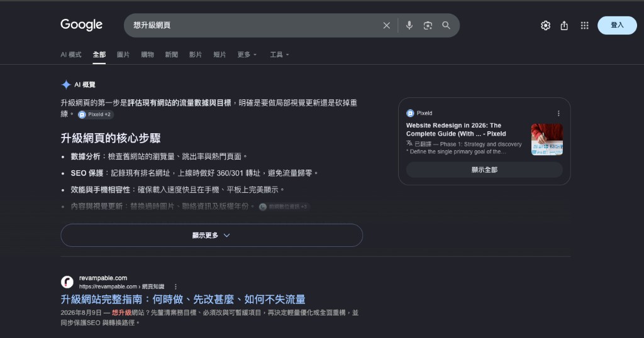The image size is (644, 338).
Task: Open the Google apps grid icon
Action: pos(584,25)
